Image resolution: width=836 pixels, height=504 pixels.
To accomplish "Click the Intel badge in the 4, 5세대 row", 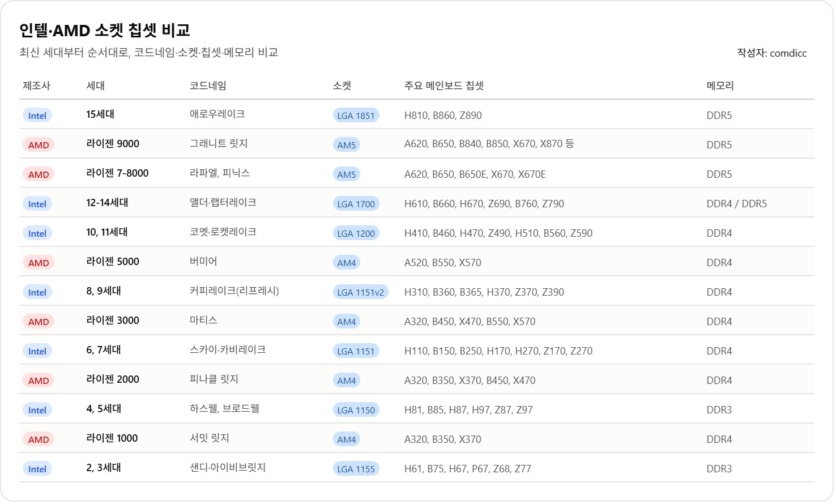I will pos(37,410).
